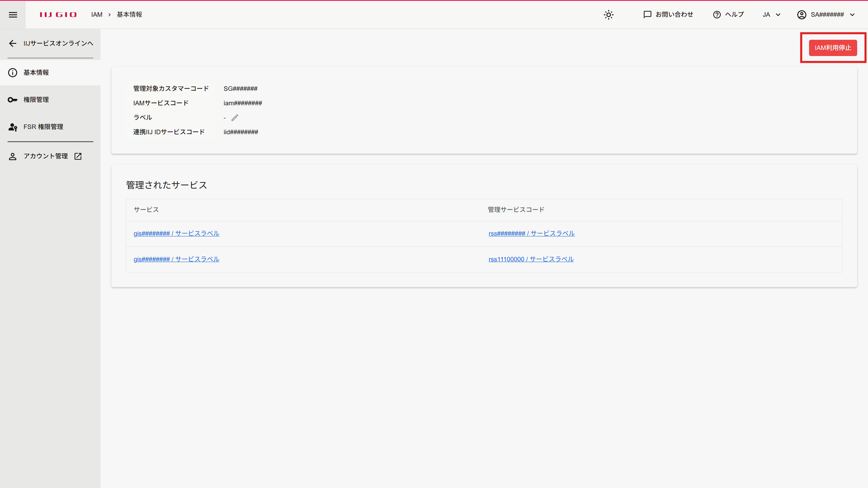Click the IAM利用停止 button
Image resolution: width=868 pixels, height=488 pixels.
pos(833,48)
